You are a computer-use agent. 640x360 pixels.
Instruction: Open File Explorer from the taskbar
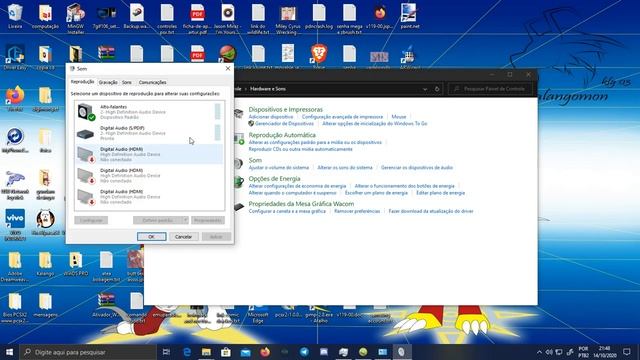tap(206, 352)
